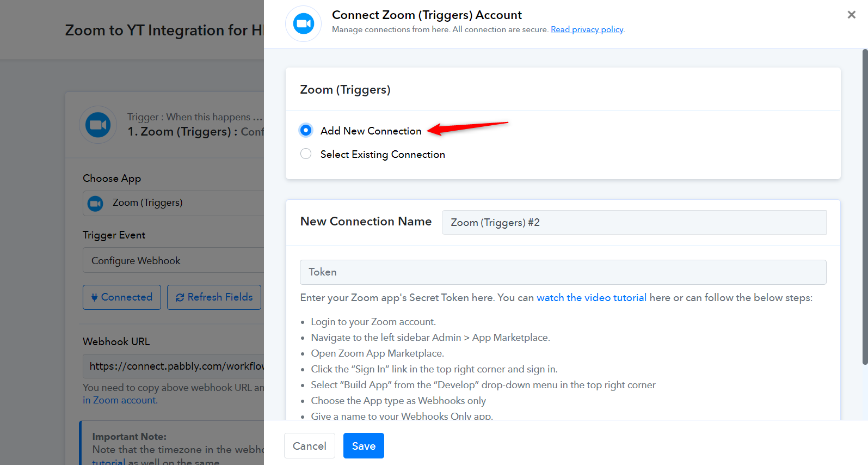Open the Read privacy policy link
Viewport: 868px width, 465px height.
(587, 29)
